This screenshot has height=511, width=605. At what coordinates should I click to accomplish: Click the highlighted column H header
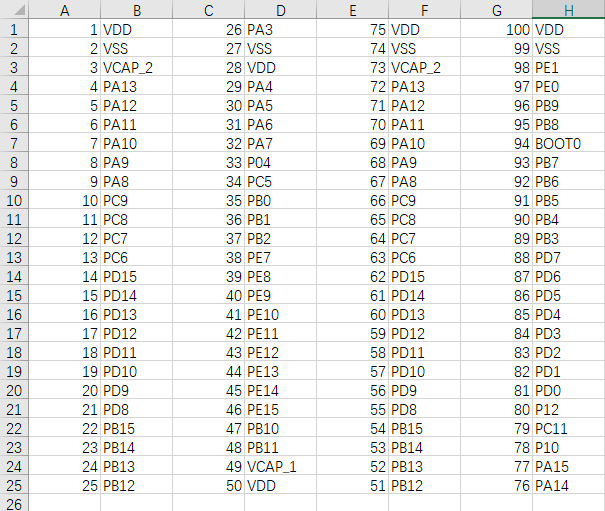tap(568, 10)
